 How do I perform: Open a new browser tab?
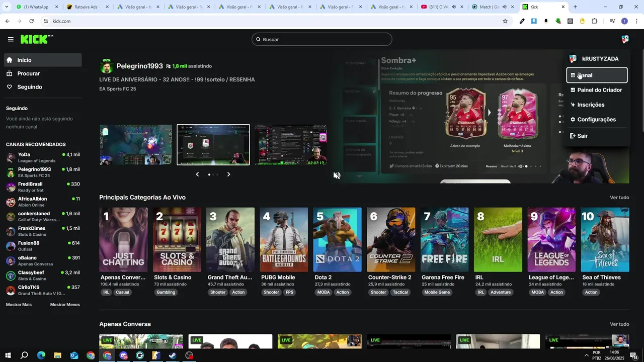pyautogui.click(x=575, y=7)
